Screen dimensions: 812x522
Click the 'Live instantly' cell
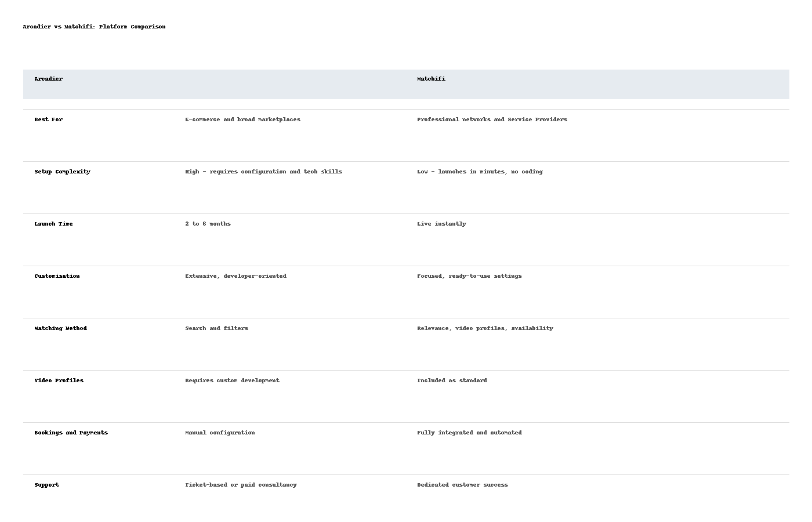441,224
